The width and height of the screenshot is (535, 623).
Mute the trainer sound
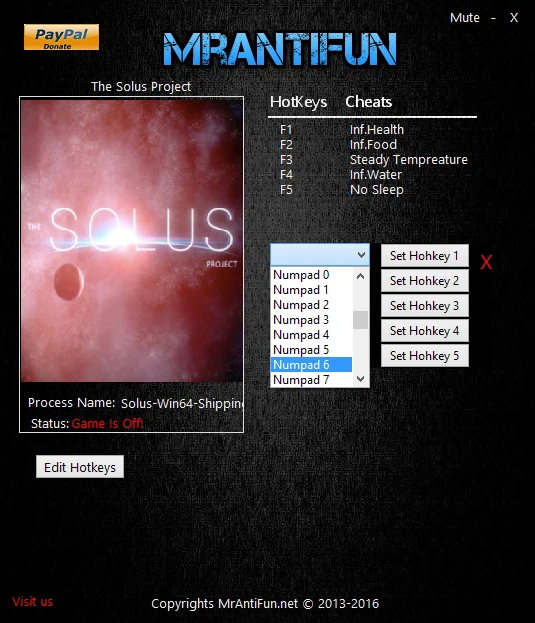[464, 17]
